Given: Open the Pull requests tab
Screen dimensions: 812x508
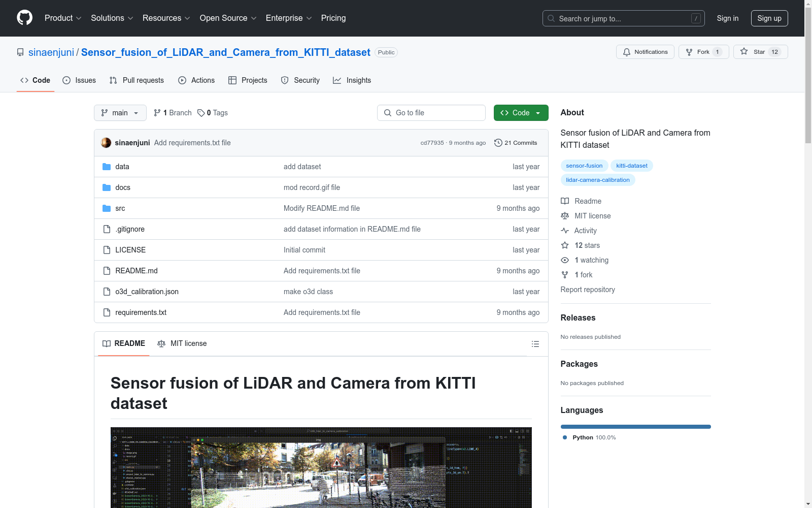Looking at the screenshot, I should point(137,80).
